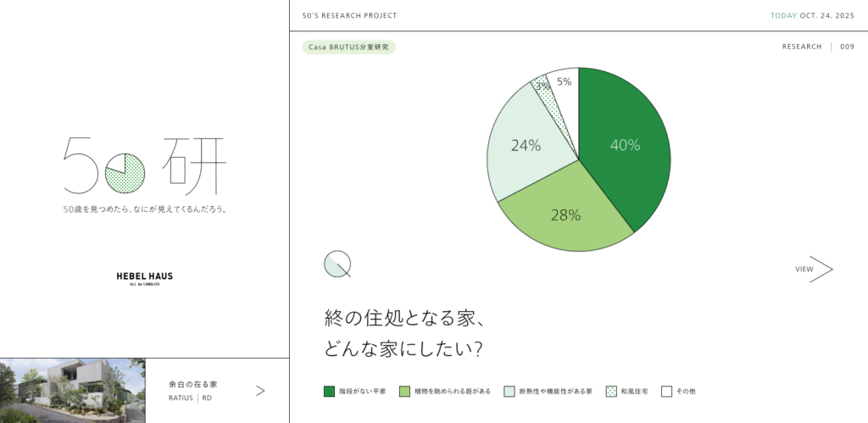868x423 pixels.
Task: Click the 余白の在る家 RATIUS RD link
Action: (193, 391)
